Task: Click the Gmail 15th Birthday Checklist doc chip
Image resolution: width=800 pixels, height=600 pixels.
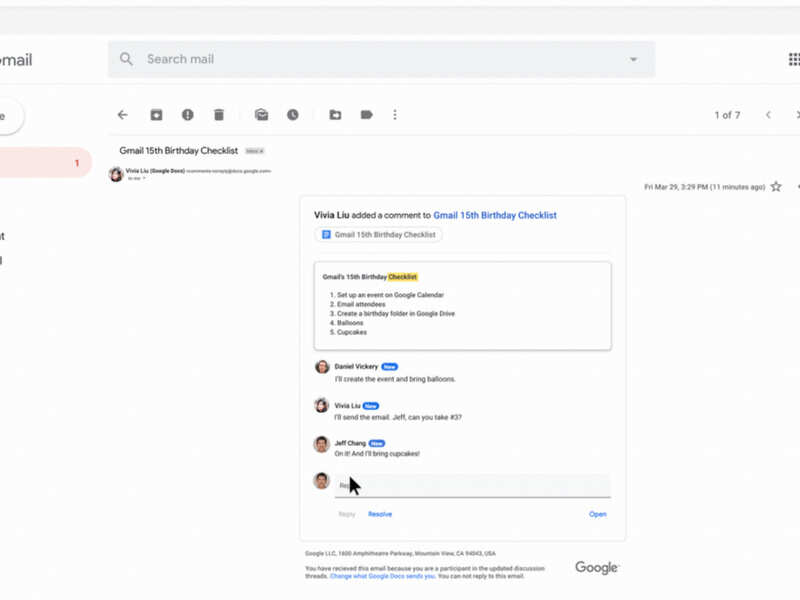Action: click(378, 235)
